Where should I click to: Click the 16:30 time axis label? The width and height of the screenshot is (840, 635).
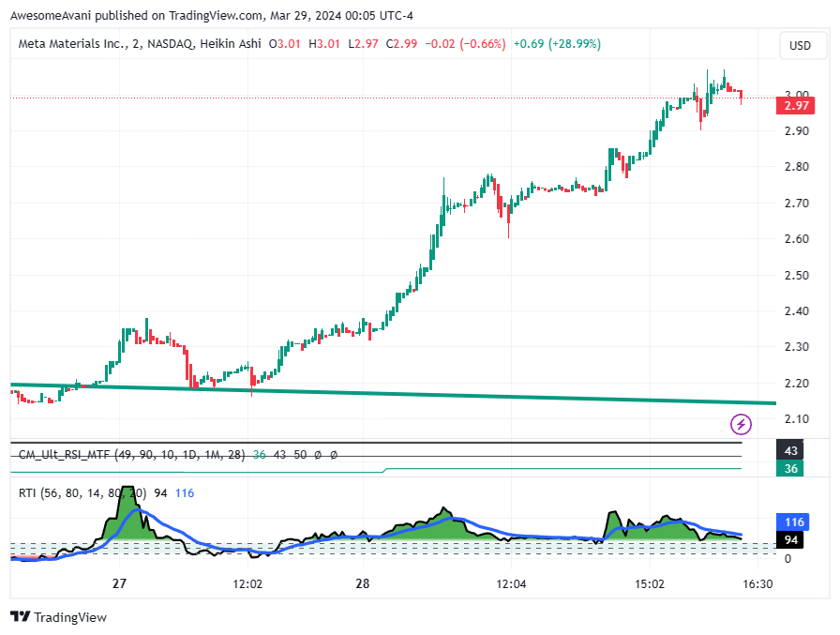click(758, 584)
